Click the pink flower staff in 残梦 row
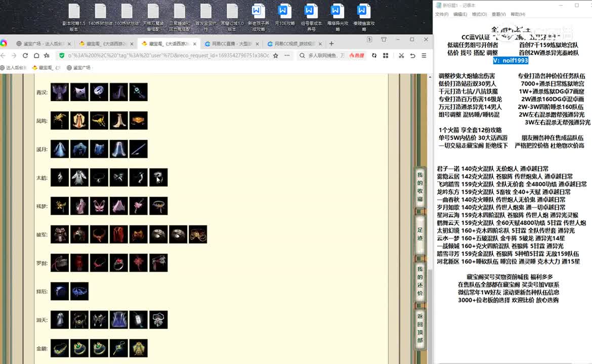Image resolution: width=592 pixels, height=364 pixels. (x=138, y=206)
